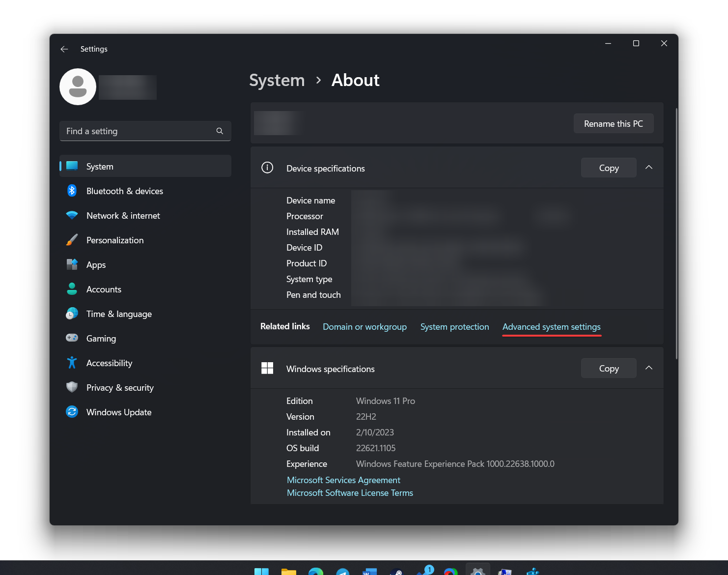Go to Gaming settings

click(x=145, y=338)
